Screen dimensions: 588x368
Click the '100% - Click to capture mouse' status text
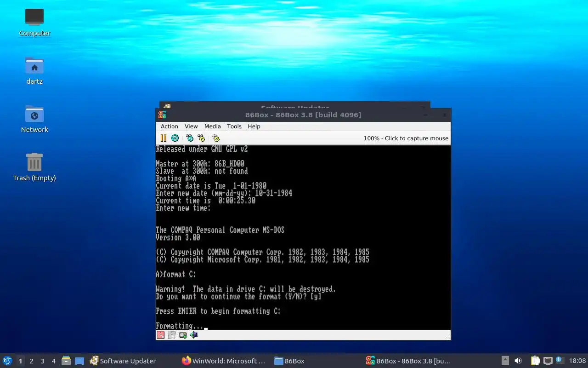tap(406, 138)
